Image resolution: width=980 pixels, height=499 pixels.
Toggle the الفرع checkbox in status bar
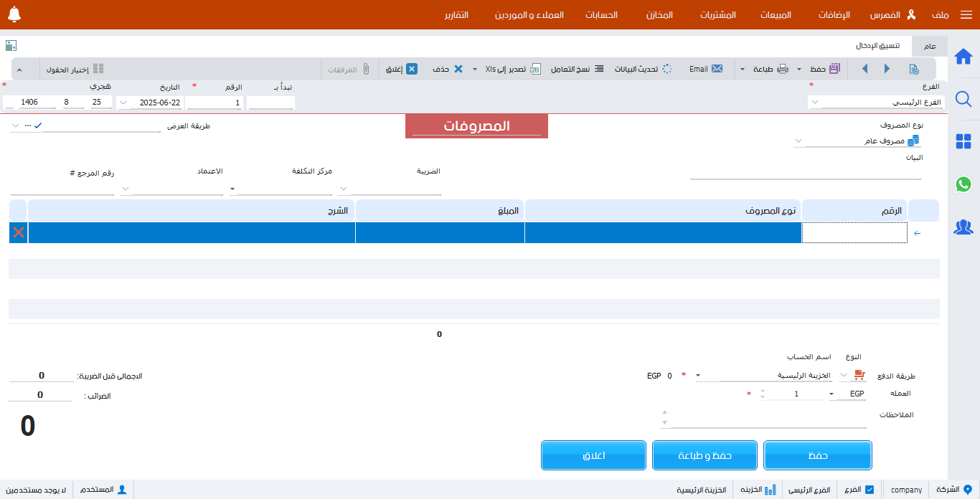tap(870, 490)
